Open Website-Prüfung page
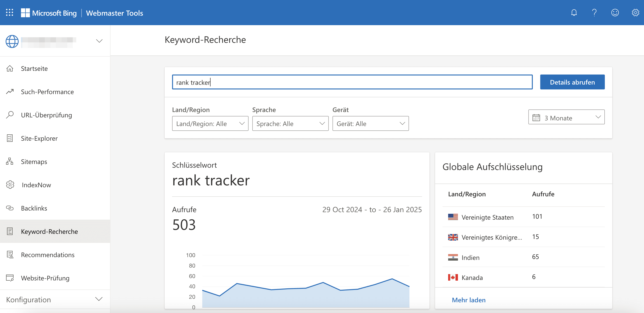Screen dimensions: 644x313 (x=55, y=278)
